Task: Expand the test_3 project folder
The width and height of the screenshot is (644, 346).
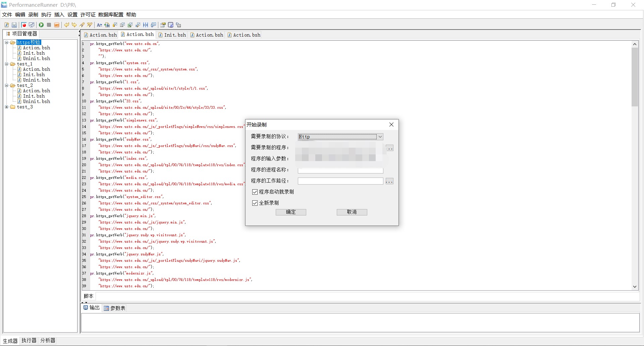Action: click(6, 107)
